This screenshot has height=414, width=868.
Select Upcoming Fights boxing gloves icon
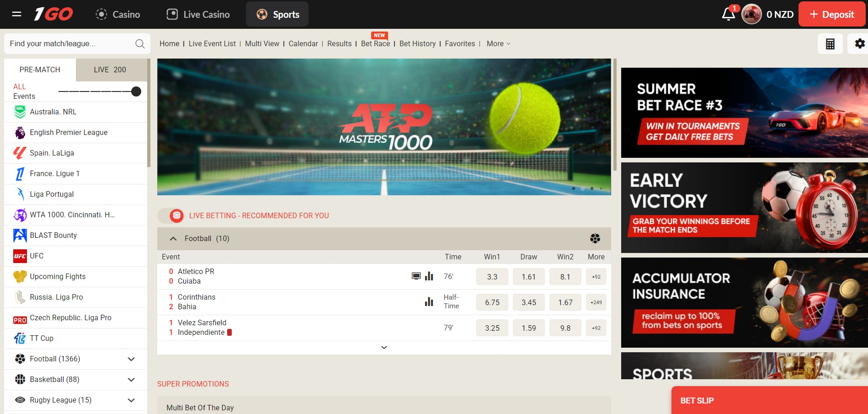[20, 277]
